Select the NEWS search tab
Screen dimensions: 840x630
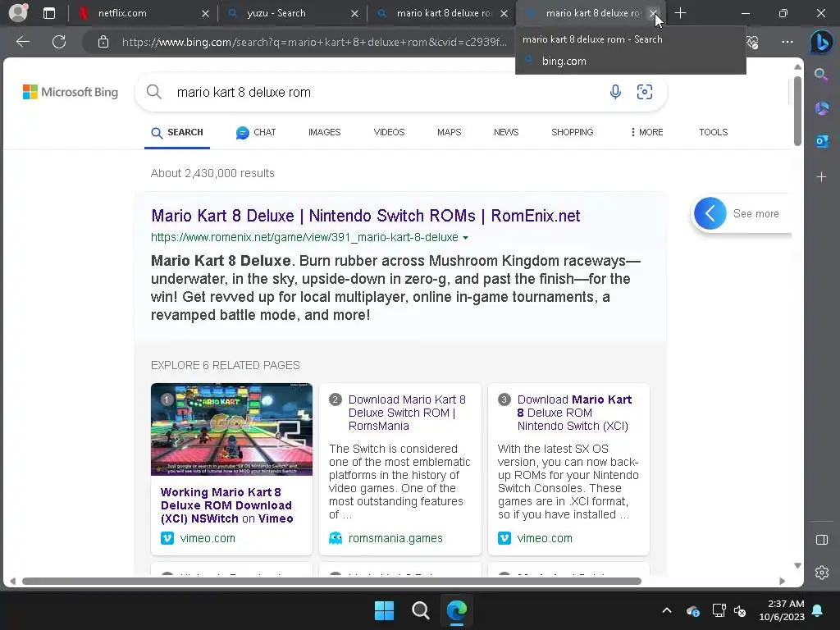pos(506,132)
